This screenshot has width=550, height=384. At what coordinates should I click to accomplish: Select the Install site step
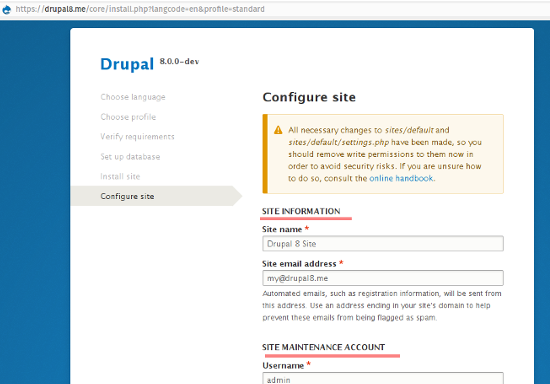120,176
